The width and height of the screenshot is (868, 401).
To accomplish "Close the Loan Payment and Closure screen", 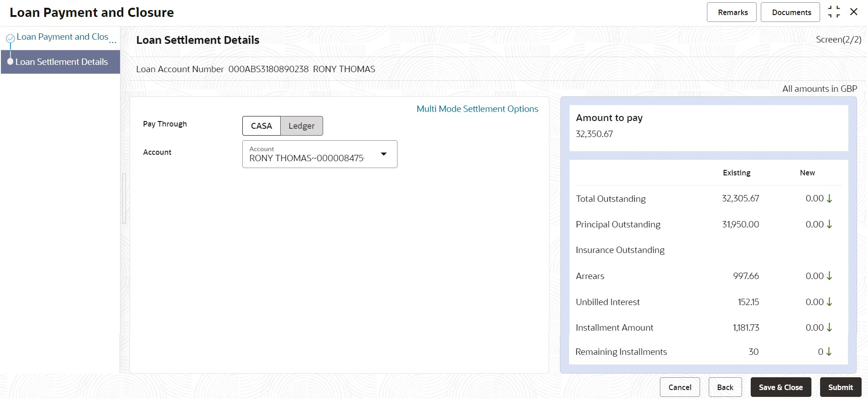I will pos(854,12).
